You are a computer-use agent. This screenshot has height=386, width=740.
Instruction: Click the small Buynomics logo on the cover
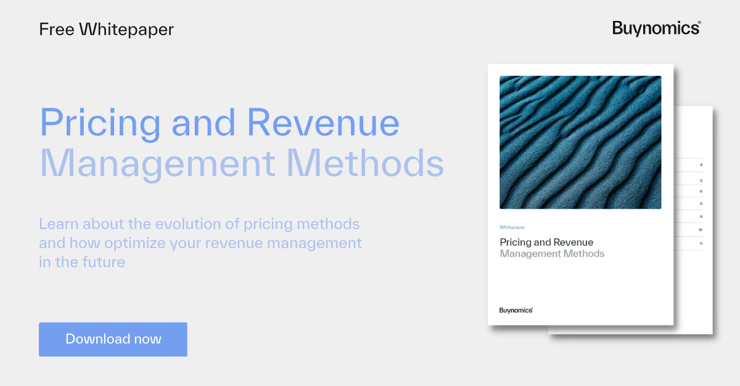point(516,310)
